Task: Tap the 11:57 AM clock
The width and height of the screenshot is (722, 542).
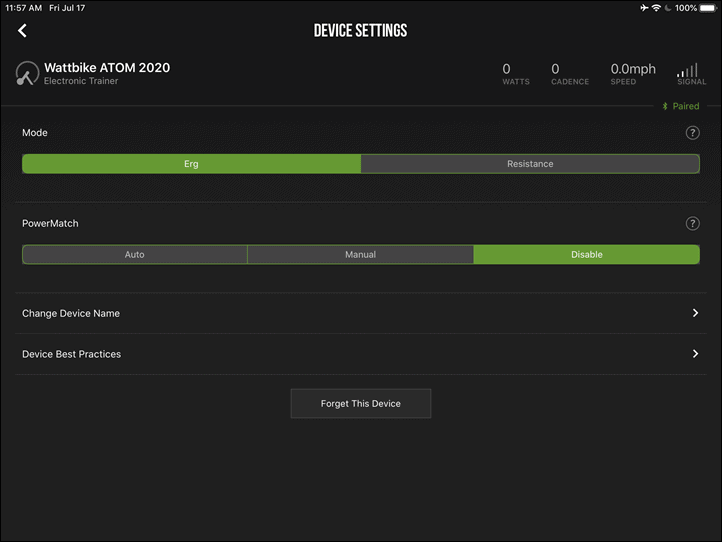Action: (23, 8)
